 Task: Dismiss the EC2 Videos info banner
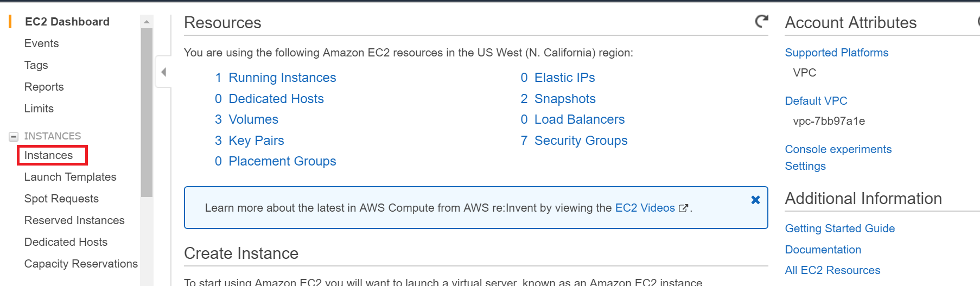pyautogui.click(x=755, y=200)
